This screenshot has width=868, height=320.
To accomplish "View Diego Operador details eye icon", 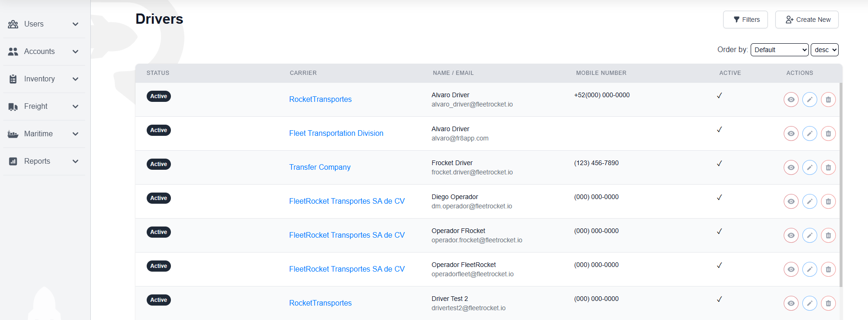I will coord(791,201).
